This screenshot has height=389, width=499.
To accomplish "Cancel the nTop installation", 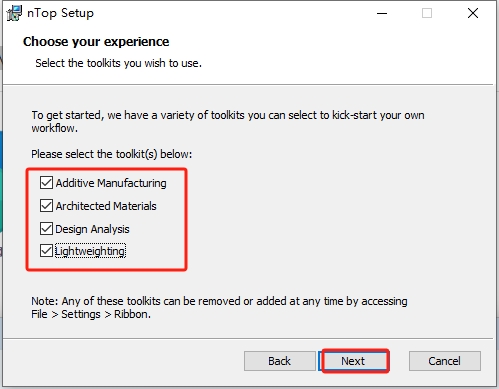I will pyautogui.click(x=445, y=361).
